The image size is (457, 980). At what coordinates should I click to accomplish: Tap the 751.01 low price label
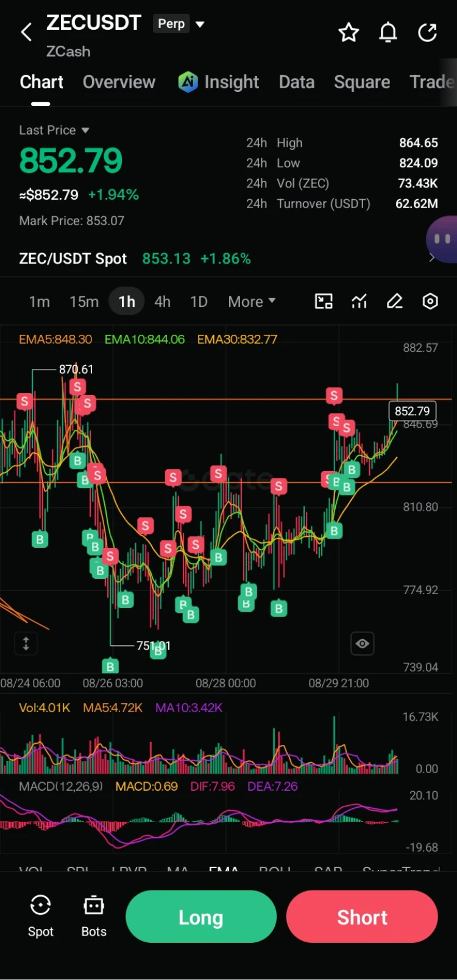[154, 646]
